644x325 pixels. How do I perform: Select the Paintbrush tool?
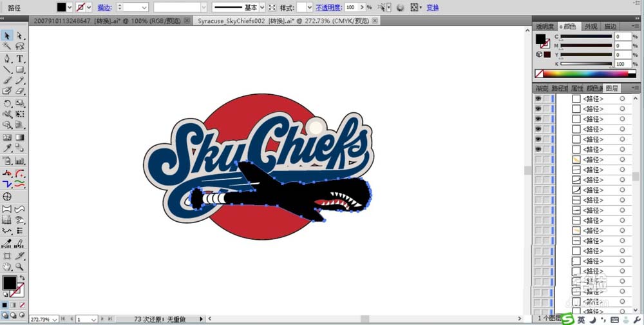point(7,80)
